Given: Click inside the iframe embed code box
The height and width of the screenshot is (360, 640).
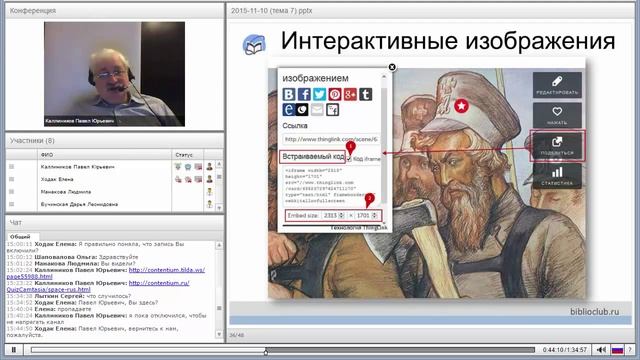Looking at the screenshot, I should [x=331, y=185].
